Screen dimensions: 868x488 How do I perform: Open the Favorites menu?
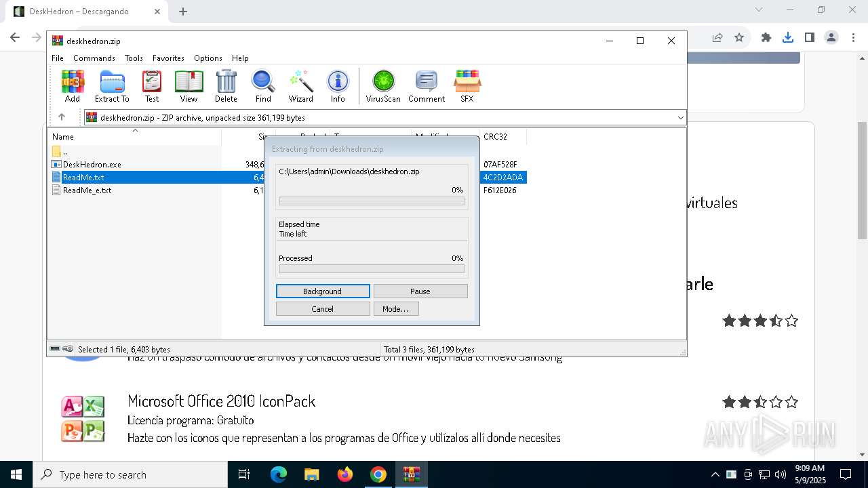pos(168,58)
